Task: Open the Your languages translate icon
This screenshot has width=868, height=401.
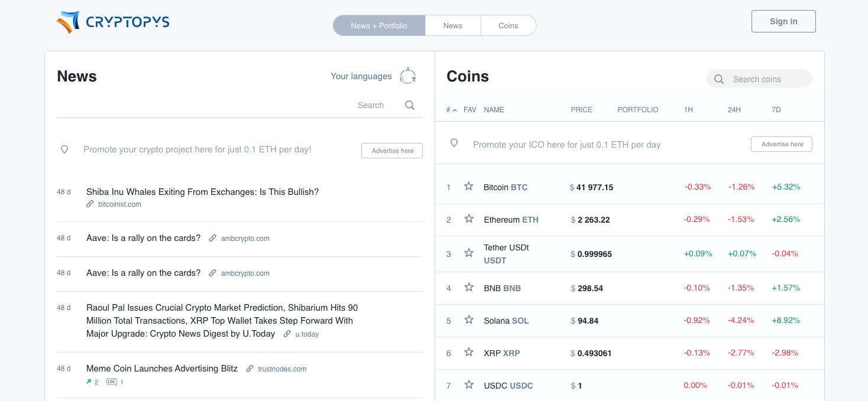Action: pos(408,76)
